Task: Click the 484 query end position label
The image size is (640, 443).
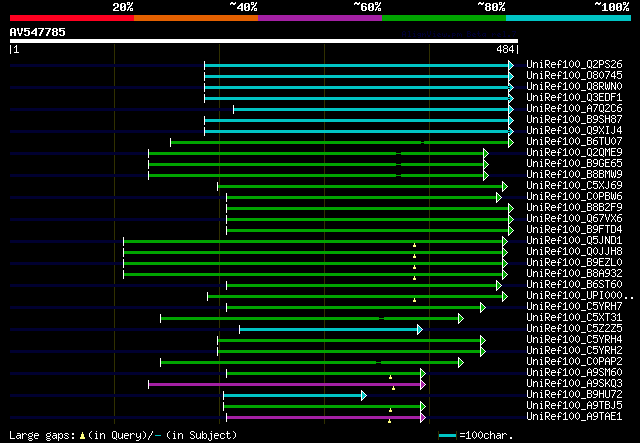Action: point(505,49)
